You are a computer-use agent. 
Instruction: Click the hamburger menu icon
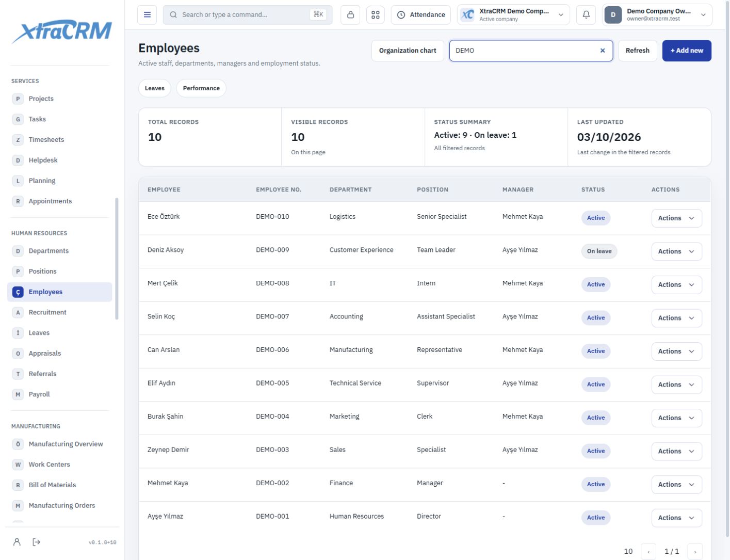147,15
